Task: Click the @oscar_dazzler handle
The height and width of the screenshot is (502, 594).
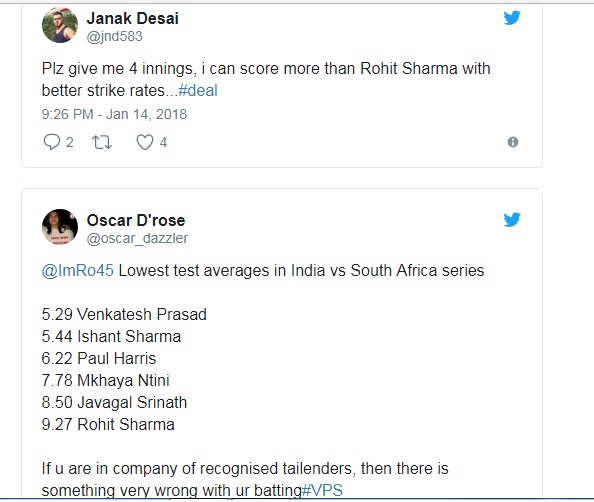Action: click(x=138, y=238)
